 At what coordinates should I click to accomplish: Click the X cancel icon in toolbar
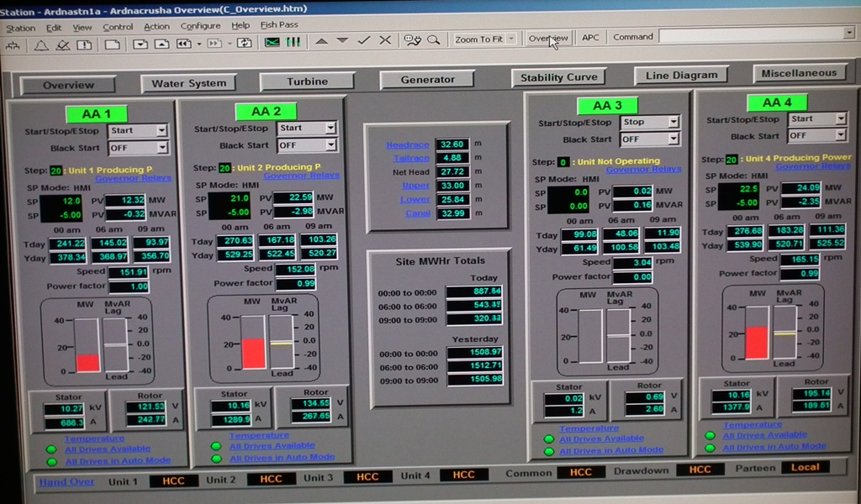pyautogui.click(x=385, y=40)
